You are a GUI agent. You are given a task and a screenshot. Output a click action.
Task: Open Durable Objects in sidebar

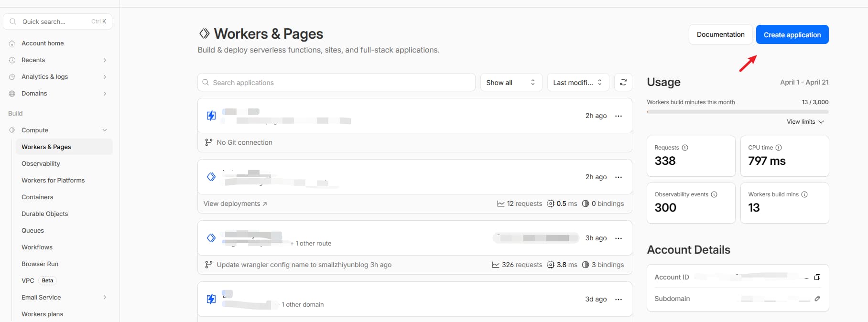44,214
